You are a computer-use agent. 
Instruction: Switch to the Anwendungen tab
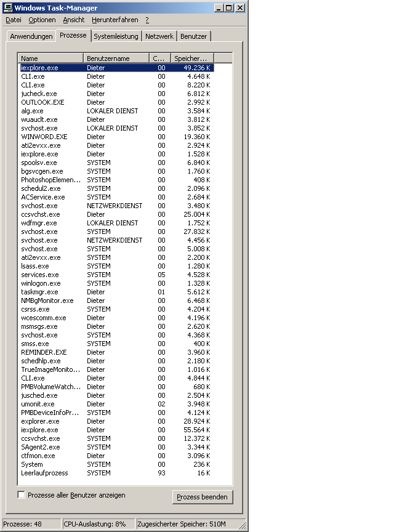coord(31,36)
